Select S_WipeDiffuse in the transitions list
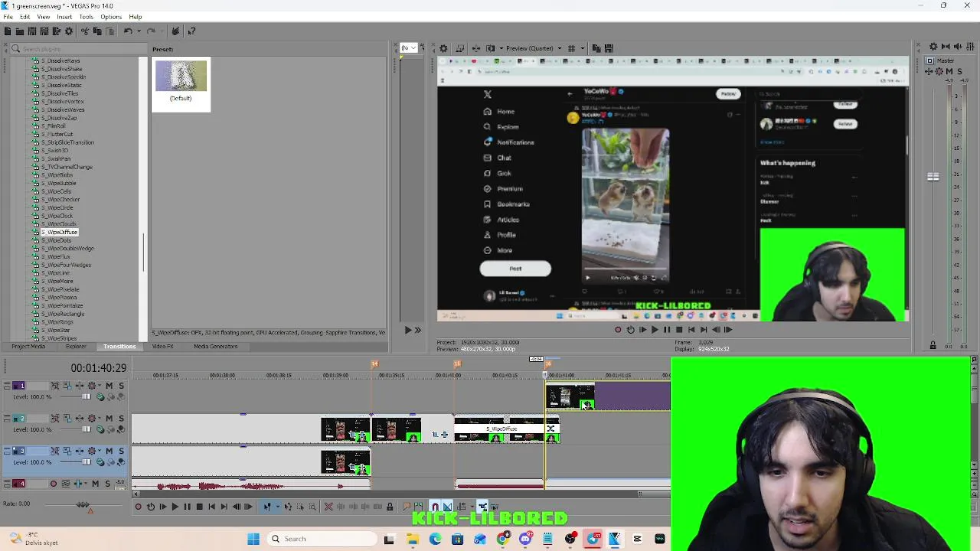Viewport: 980px width, 551px height. tap(60, 232)
